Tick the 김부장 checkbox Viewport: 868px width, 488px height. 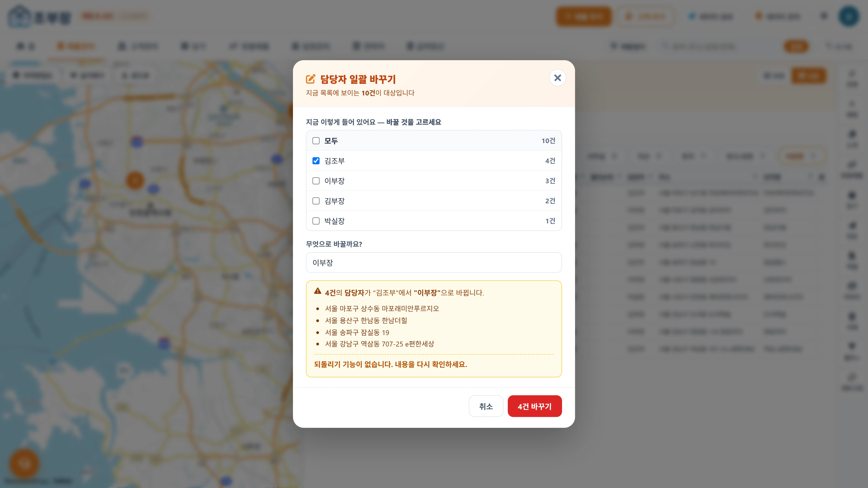tap(316, 201)
